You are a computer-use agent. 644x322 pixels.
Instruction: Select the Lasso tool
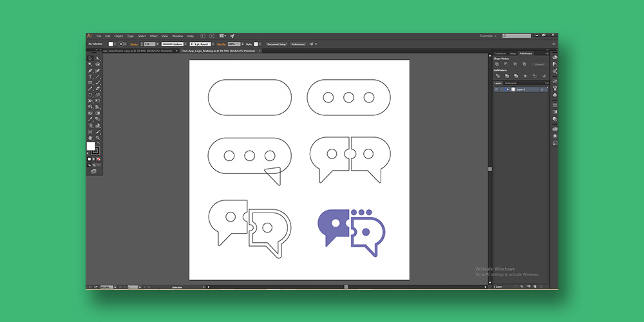click(98, 64)
